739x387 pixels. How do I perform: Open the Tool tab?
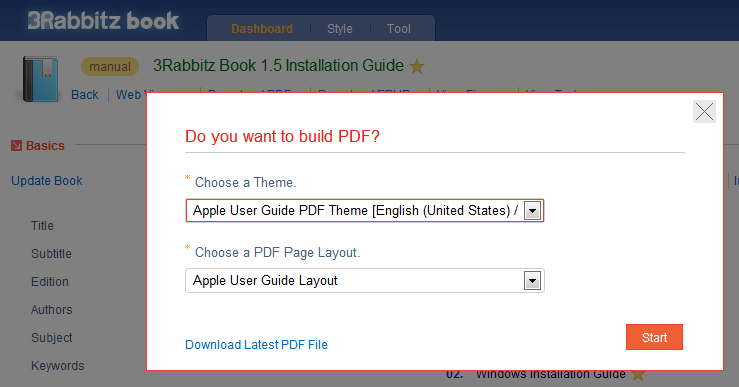(x=399, y=29)
